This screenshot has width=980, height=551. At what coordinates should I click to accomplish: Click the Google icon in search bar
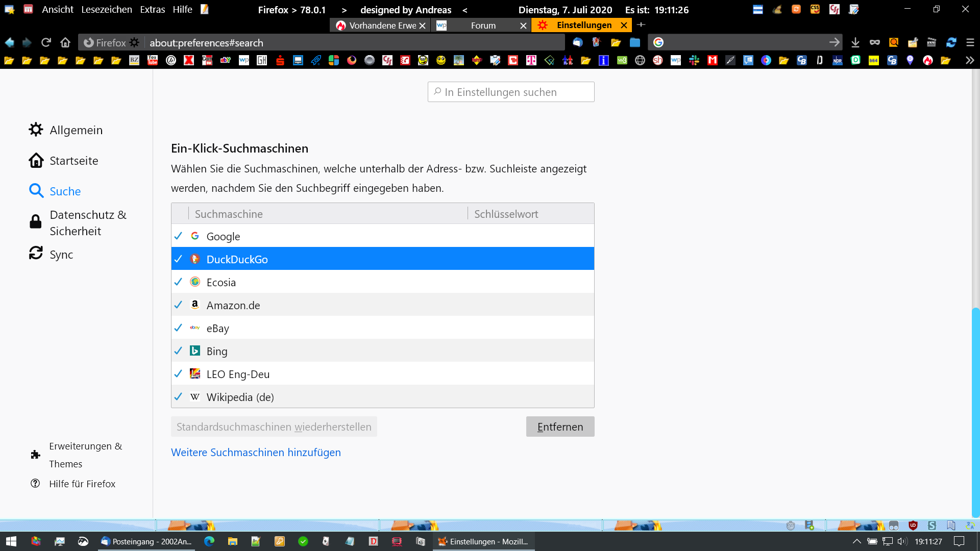(x=658, y=42)
